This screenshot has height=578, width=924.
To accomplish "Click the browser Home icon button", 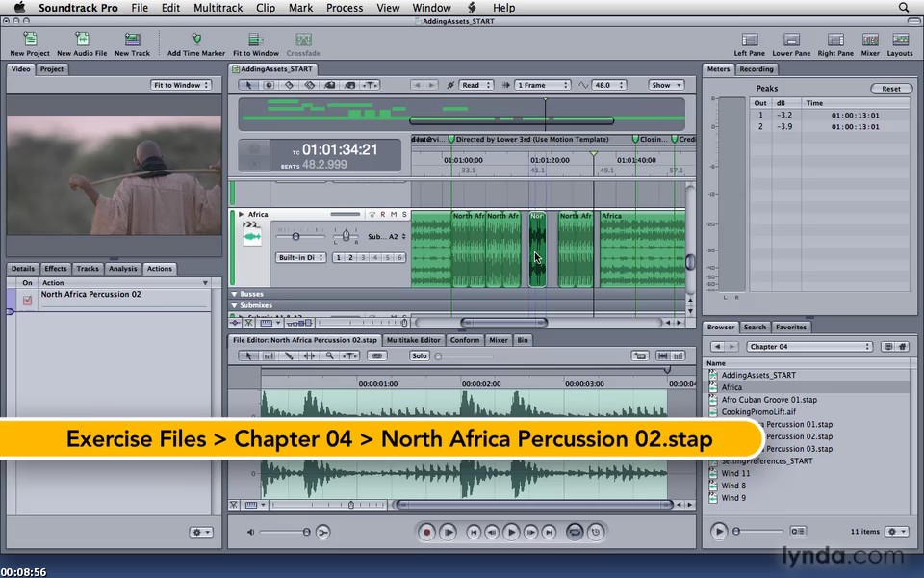I will (x=902, y=346).
